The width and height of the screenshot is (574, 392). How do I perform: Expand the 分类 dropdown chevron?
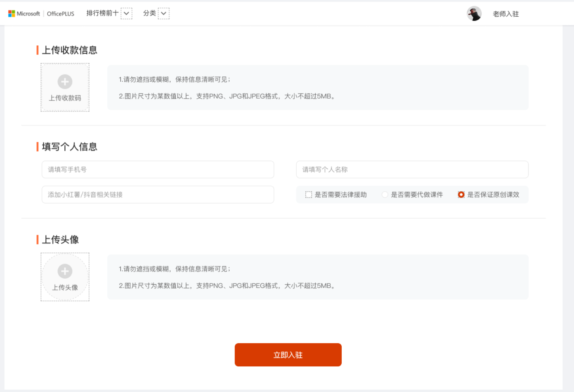[x=163, y=13]
